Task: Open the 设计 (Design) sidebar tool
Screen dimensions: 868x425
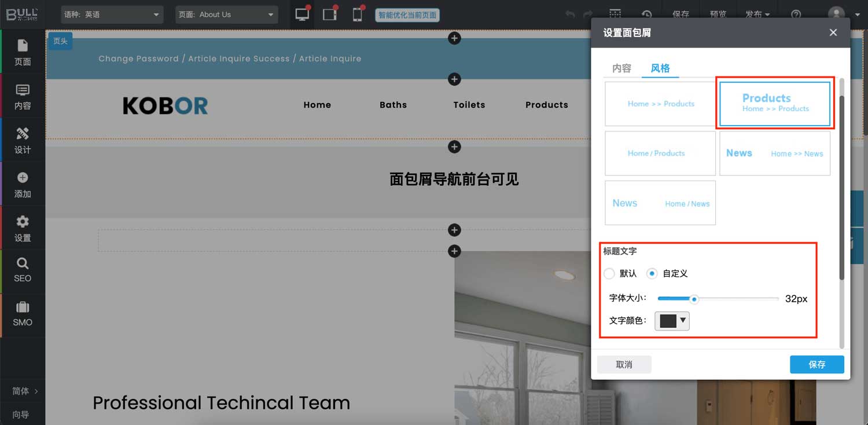Action: tap(23, 140)
